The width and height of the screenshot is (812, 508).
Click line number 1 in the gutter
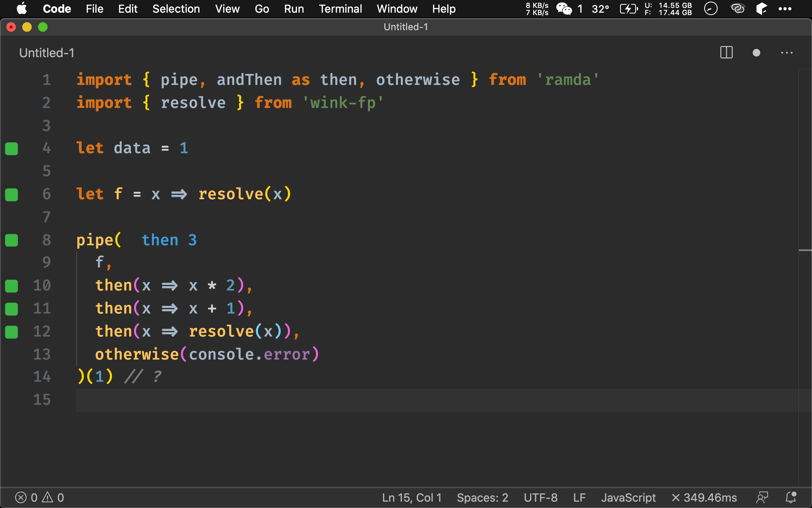click(47, 80)
